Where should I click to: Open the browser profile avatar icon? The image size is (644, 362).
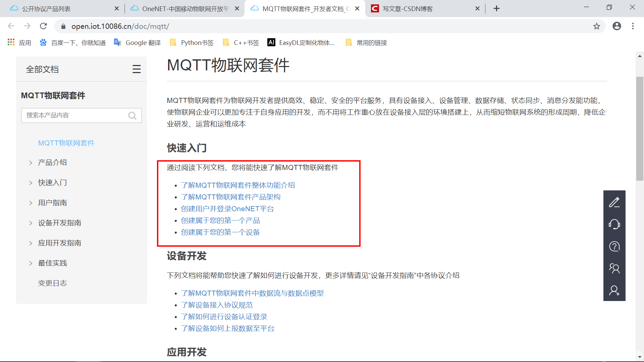(616, 26)
